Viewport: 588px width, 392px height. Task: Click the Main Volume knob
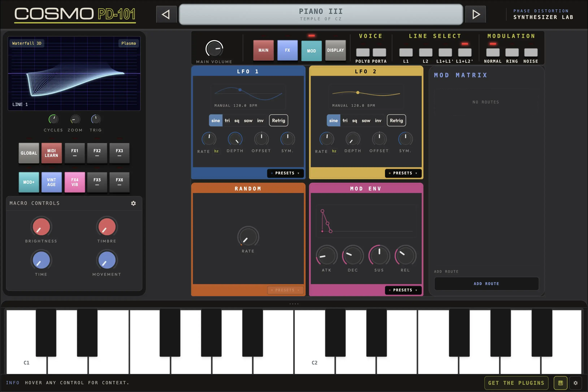(x=214, y=48)
